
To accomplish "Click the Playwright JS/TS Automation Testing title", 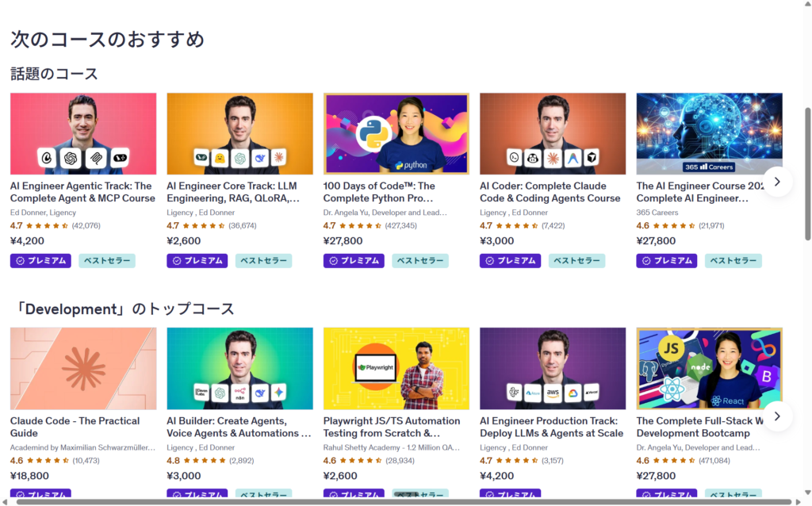I will coord(392,427).
